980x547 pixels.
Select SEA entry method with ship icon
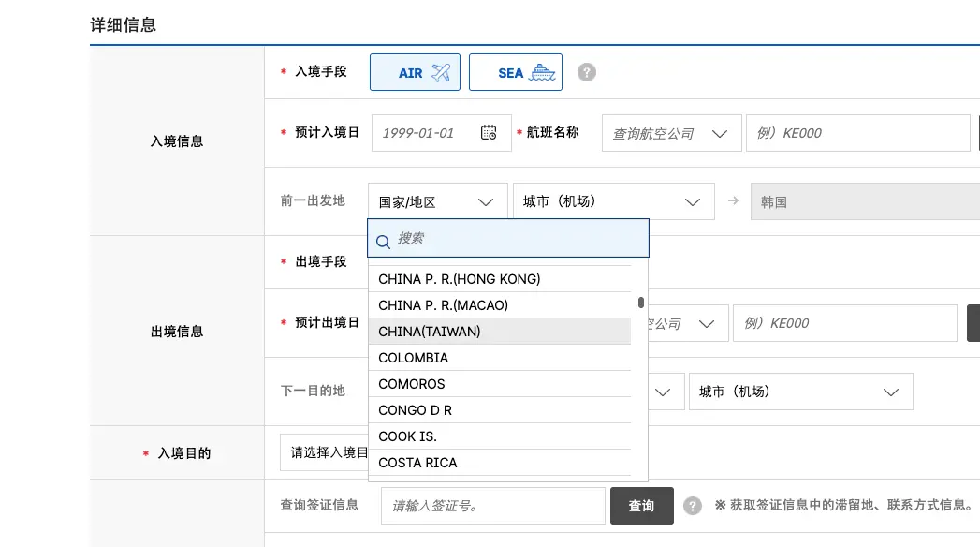click(516, 71)
